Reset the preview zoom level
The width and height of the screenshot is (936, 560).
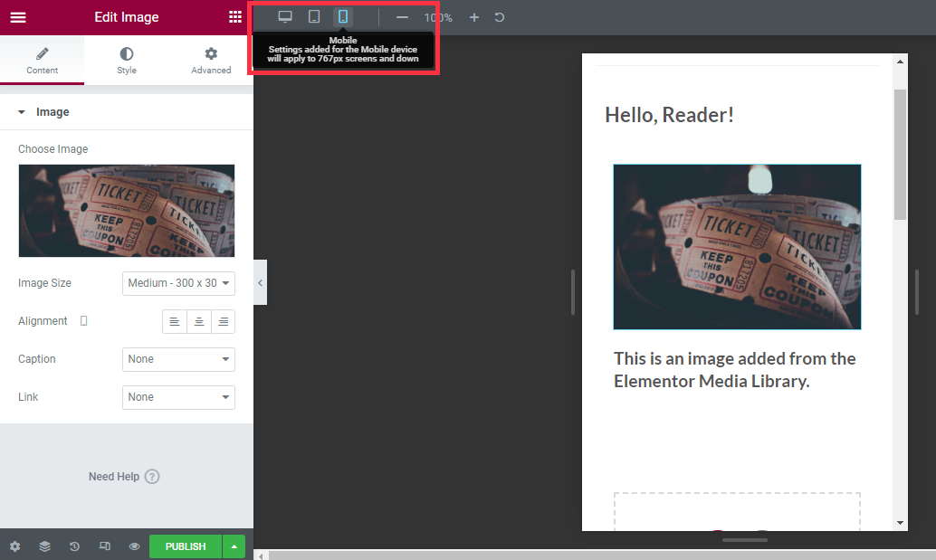[500, 18]
